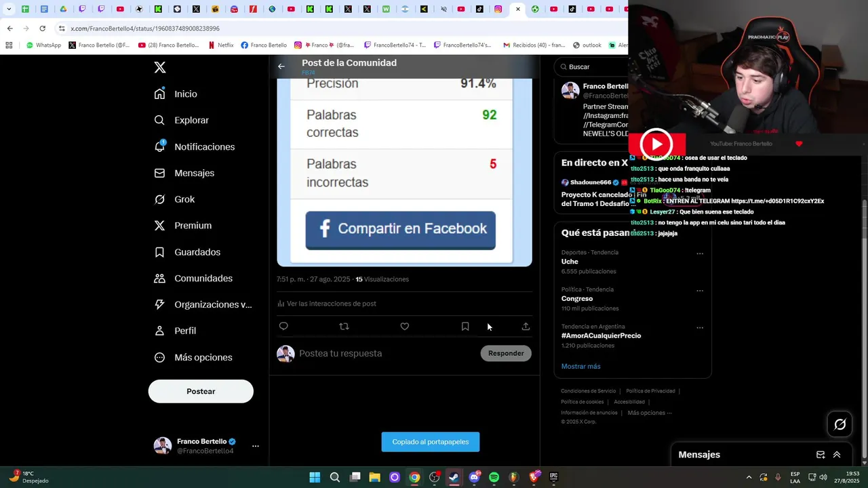Click the 15 Visualizaciones count
Viewport: 868px width, 488px height.
tap(382, 279)
